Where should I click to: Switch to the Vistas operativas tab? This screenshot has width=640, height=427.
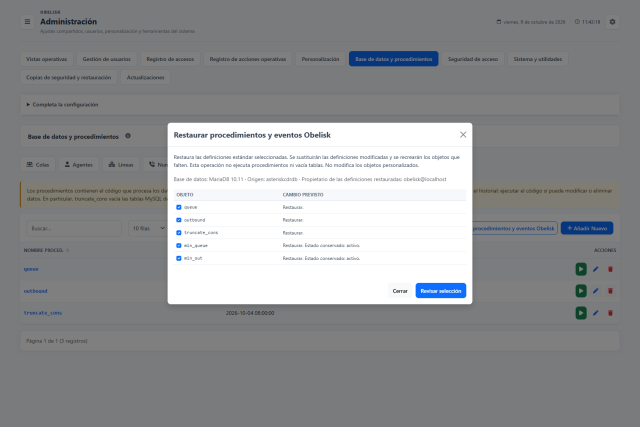(x=47, y=59)
